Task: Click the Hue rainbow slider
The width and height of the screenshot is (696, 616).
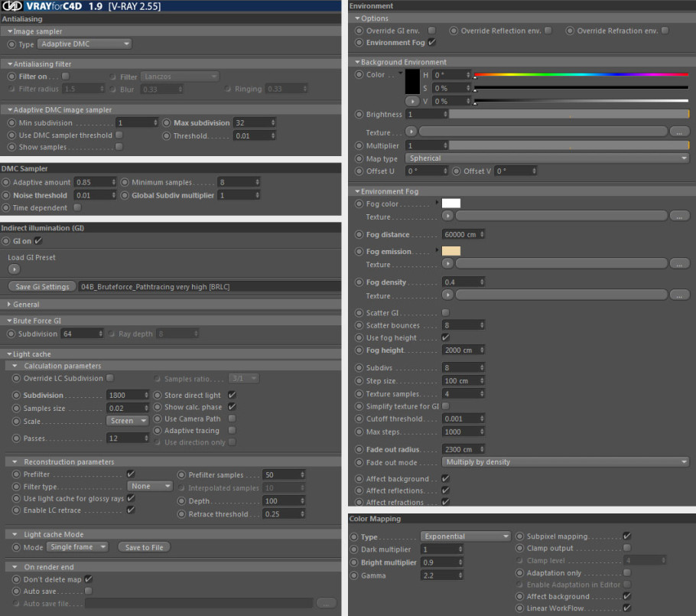Action: pyautogui.click(x=581, y=75)
